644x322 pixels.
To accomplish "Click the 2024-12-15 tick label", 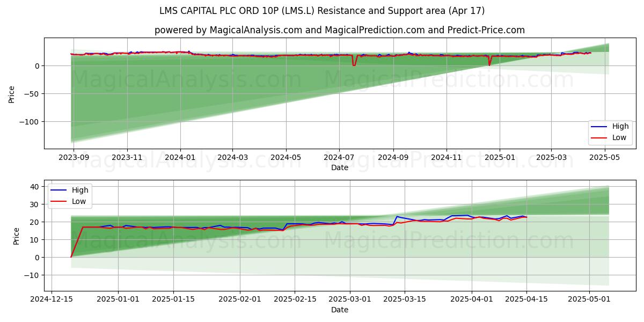I will [x=52, y=299].
